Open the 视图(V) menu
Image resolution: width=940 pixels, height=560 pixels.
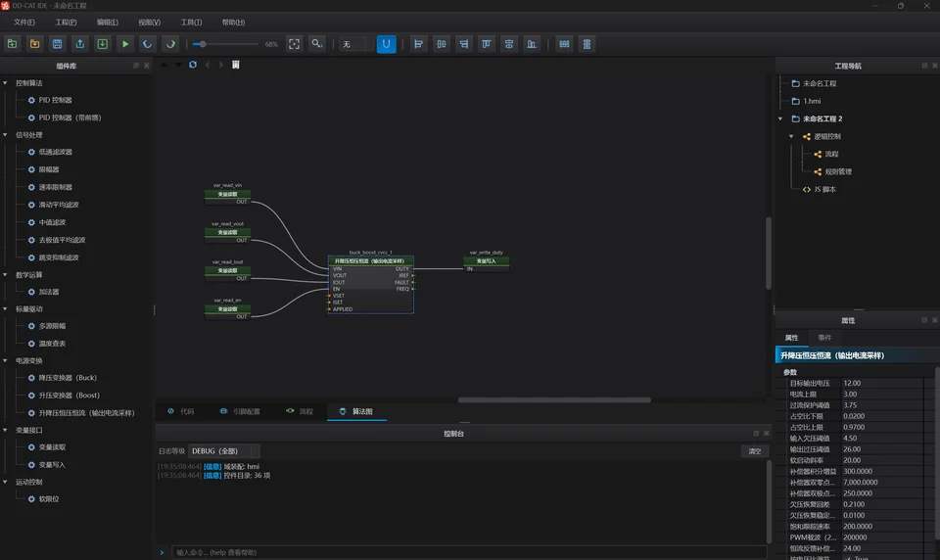pos(149,23)
